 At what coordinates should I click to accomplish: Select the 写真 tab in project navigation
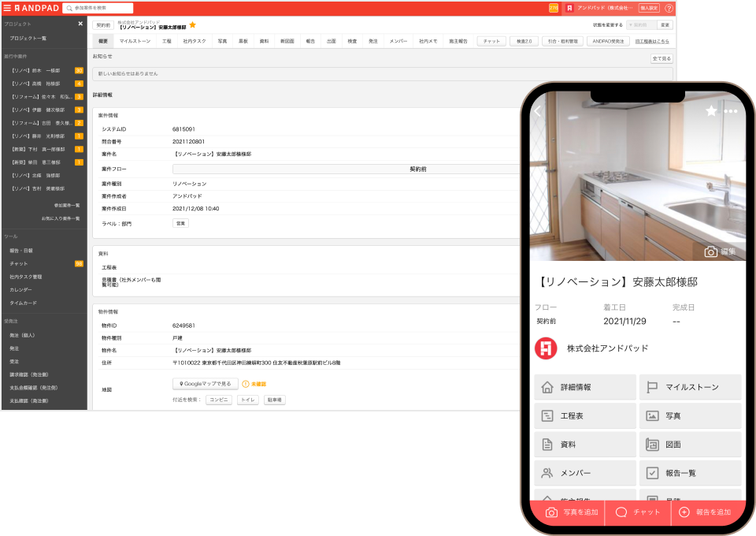(223, 40)
